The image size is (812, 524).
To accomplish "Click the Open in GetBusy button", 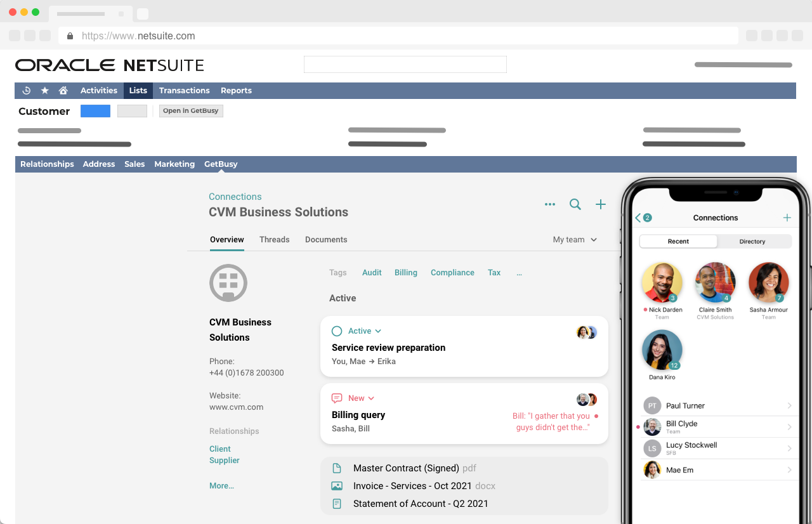I will click(190, 110).
